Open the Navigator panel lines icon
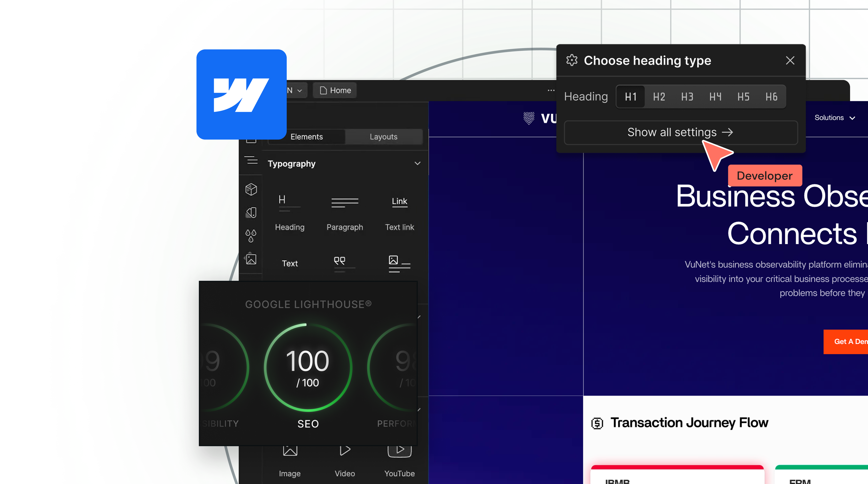Image resolution: width=868 pixels, height=484 pixels. click(x=251, y=160)
